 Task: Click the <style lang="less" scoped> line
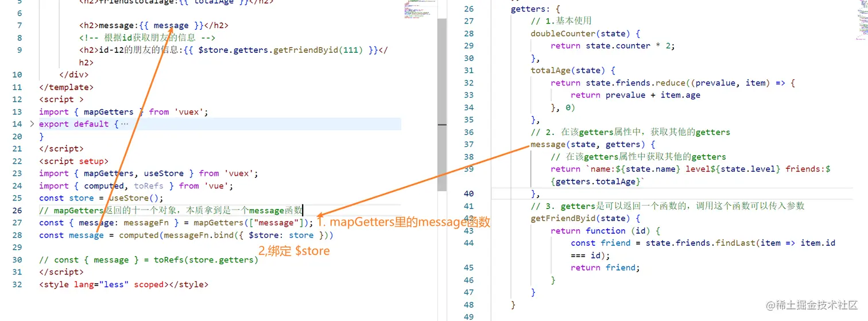(x=123, y=285)
